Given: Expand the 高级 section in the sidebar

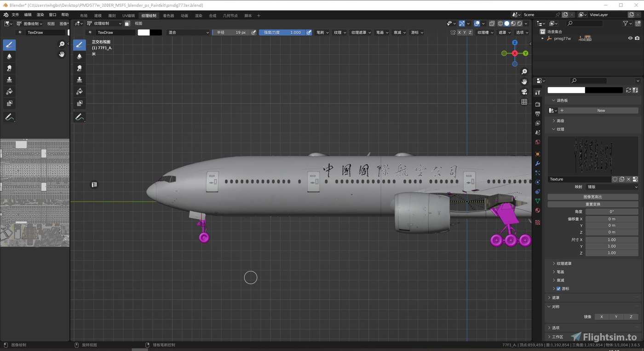Looking at the screenshot, I should pos(561,120).
